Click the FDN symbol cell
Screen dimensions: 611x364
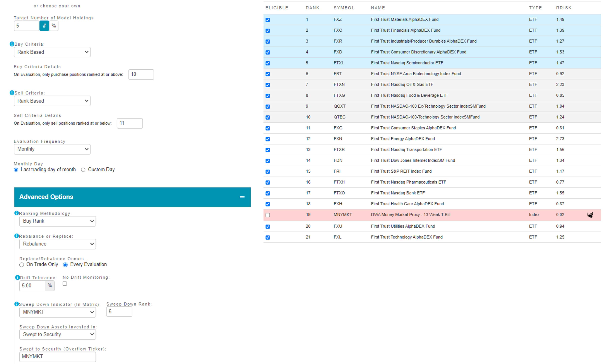(338, 160)
